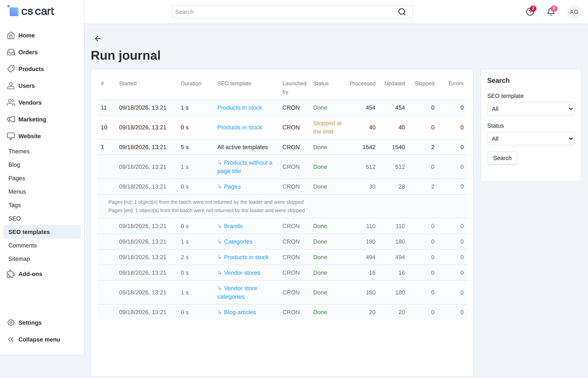588x378 pixels.
Task: Click duration '5 s' cell
Action: point(185,147)
